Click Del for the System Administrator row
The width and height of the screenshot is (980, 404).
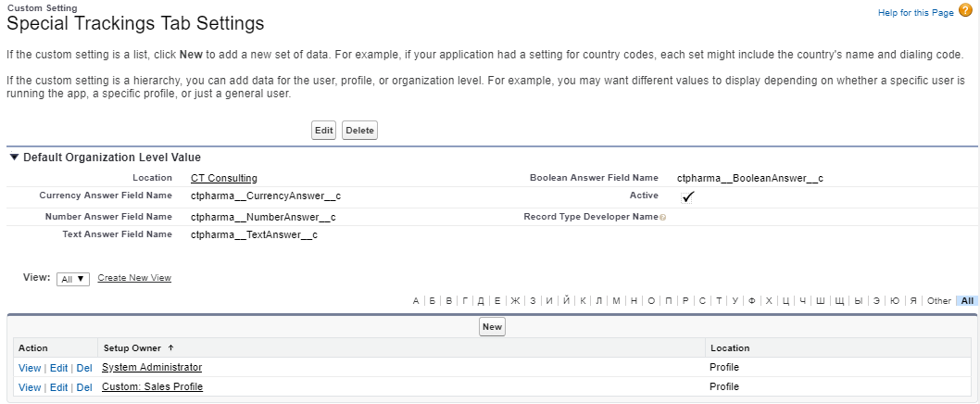(84, 368)
